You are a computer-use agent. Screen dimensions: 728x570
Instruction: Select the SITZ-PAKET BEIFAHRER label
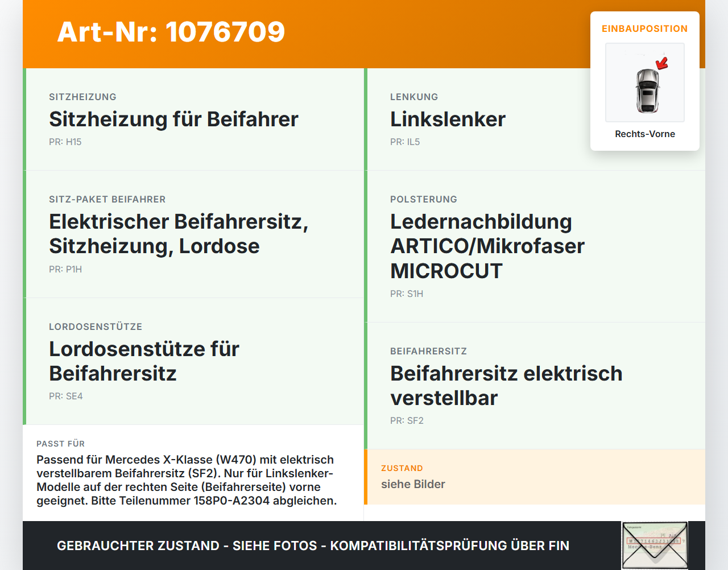[107, 199]
